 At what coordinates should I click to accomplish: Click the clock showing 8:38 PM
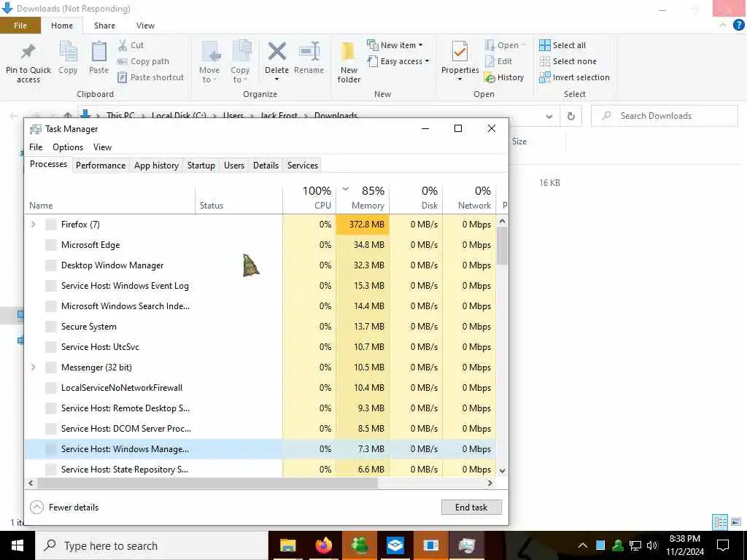pyautogui.click(x=684, y=539)
